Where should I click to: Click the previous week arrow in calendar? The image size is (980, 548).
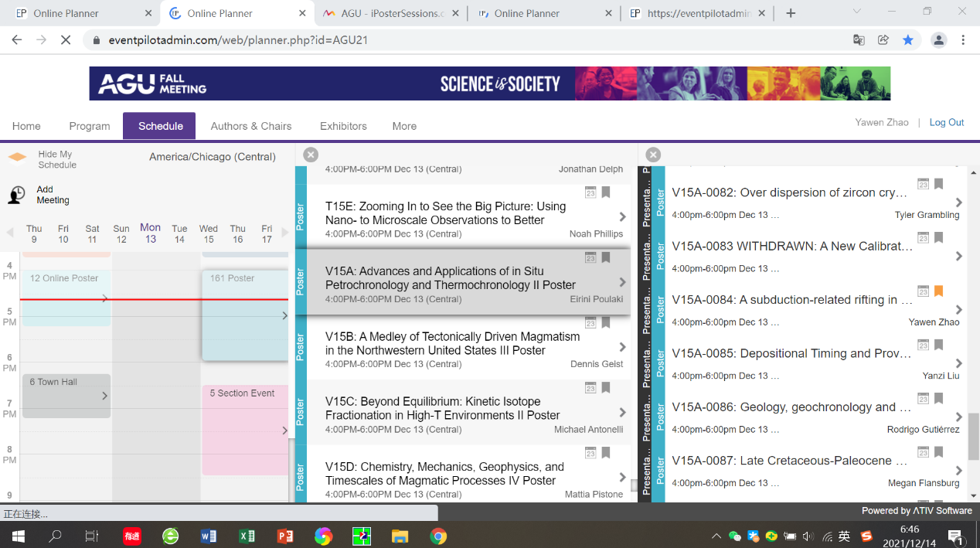[10, 233]
